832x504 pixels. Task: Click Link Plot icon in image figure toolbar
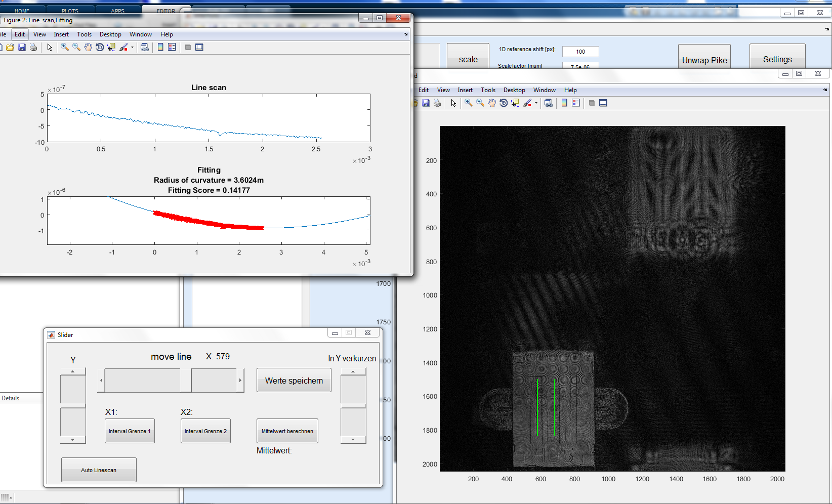click(x=548, y=103)
